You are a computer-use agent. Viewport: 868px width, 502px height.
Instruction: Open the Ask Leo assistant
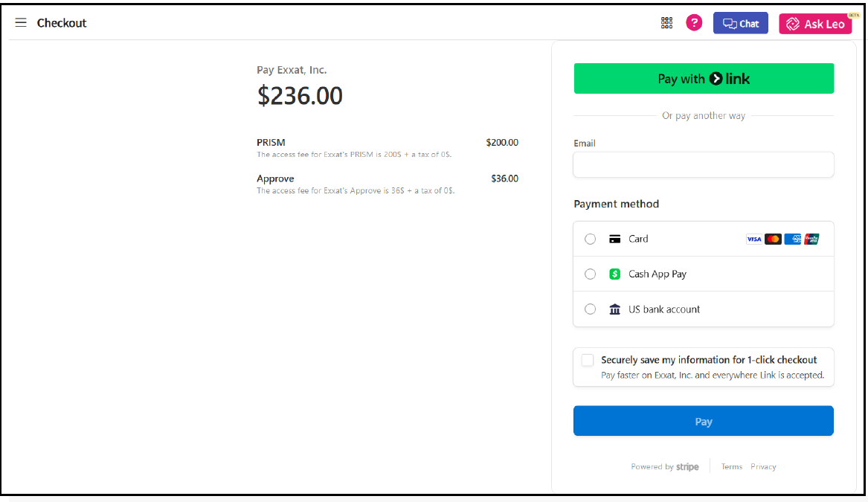(815, 24)
